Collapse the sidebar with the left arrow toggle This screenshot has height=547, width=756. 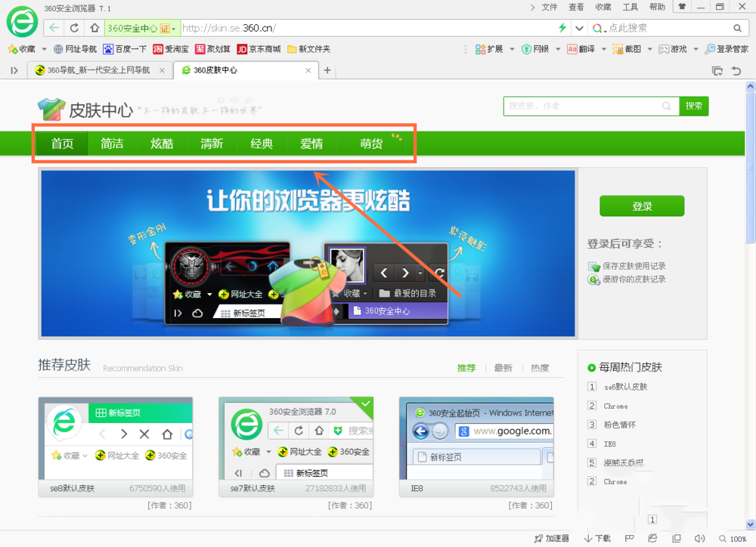click(14, 70)
